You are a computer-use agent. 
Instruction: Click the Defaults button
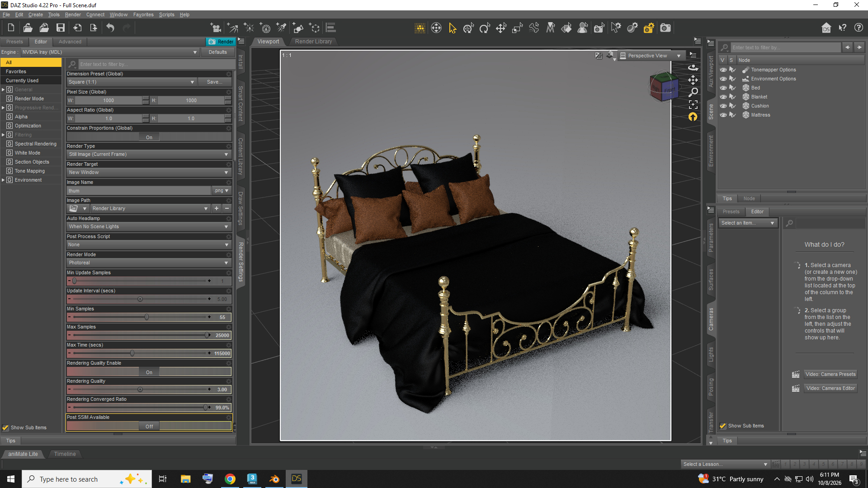(x=218, y=52)
